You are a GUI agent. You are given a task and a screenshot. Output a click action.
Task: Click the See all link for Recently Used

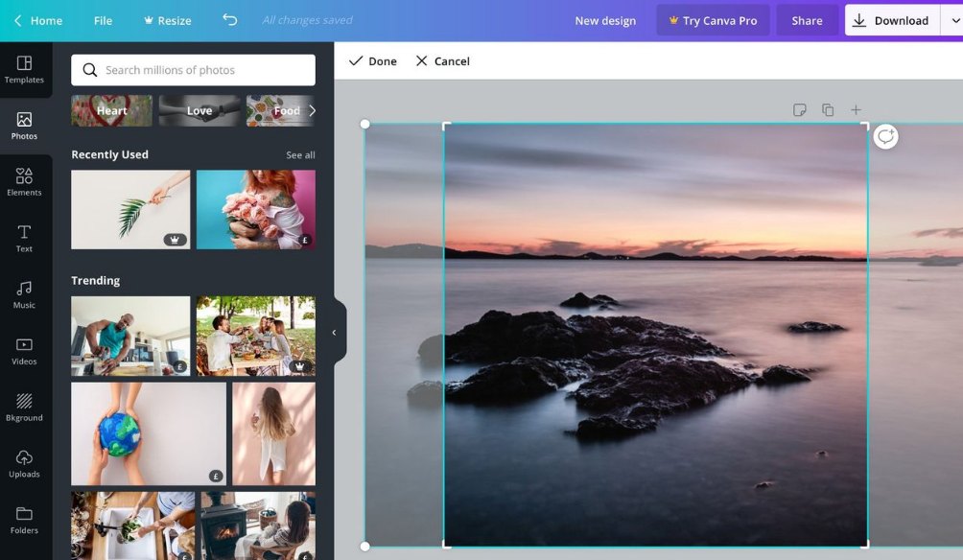pos(300,155)
